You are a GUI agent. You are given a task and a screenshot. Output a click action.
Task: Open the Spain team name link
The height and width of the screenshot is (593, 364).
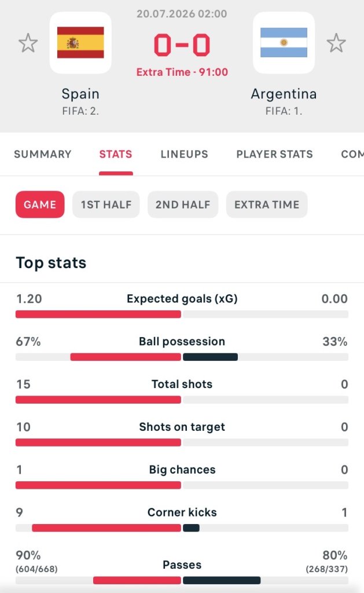coord(80,94)
